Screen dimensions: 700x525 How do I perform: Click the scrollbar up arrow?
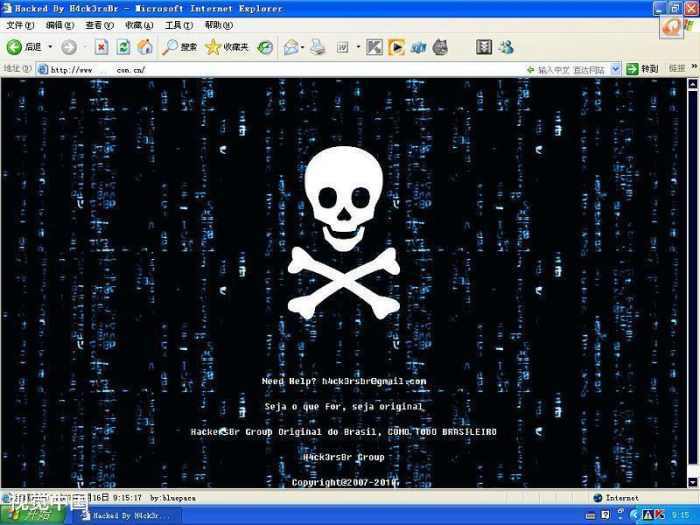[x=693, y=84]
